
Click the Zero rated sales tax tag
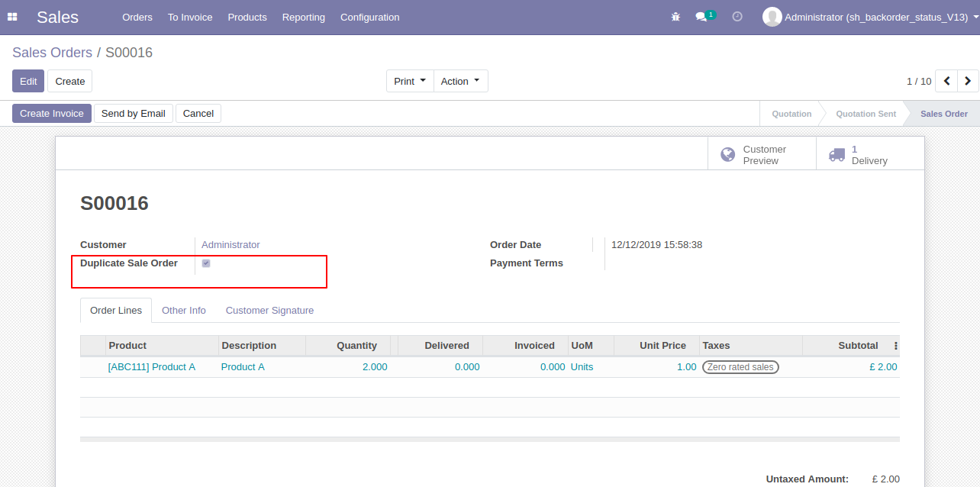(x=740, y=367)
